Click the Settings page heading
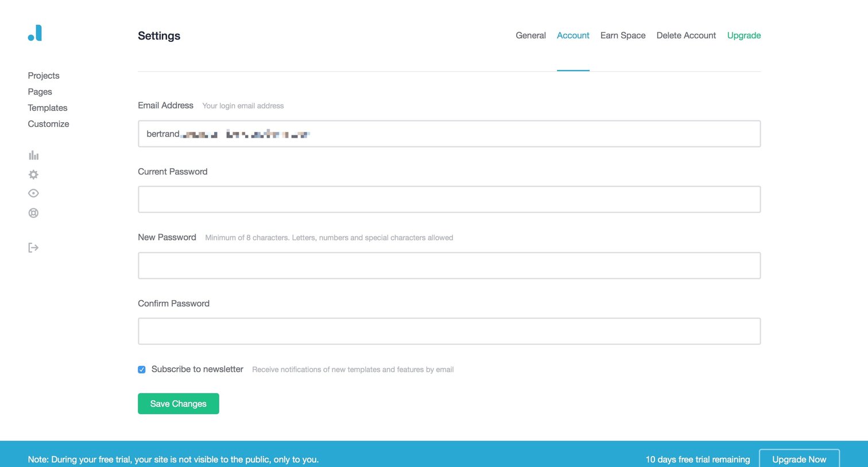868x467 pixels. (x=159, y=36)
